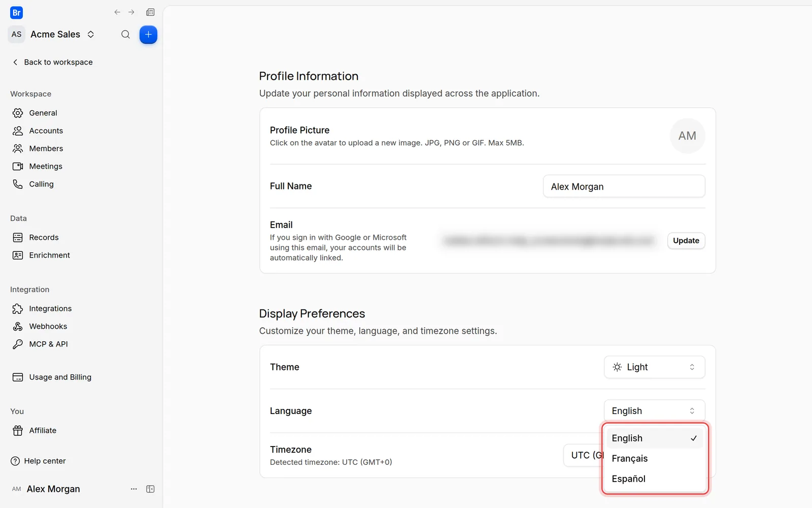Click the blue plus create button
Viewport: 812px width, 508px height.
click(148, 35)
